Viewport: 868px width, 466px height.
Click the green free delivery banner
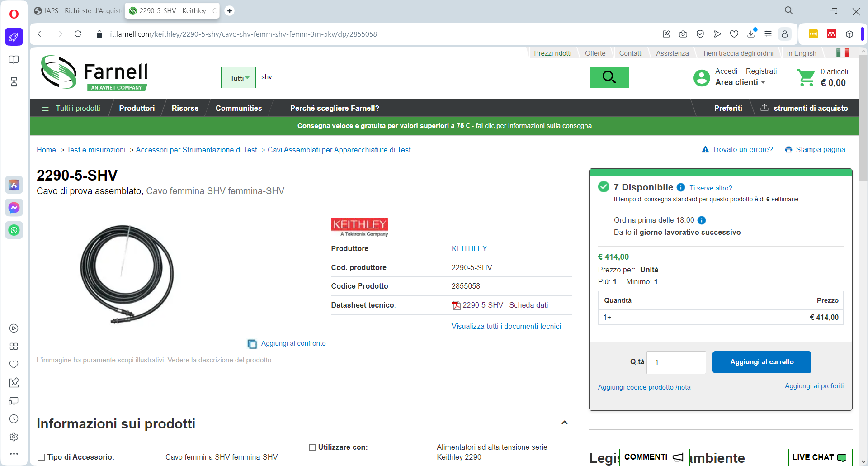coord(444,126)
